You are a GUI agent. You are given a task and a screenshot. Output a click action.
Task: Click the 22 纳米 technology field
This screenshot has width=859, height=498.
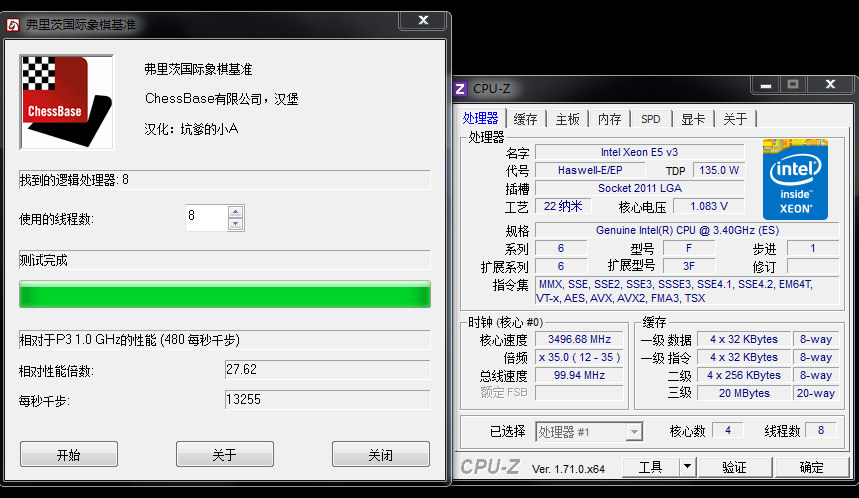tap(563, 206)
